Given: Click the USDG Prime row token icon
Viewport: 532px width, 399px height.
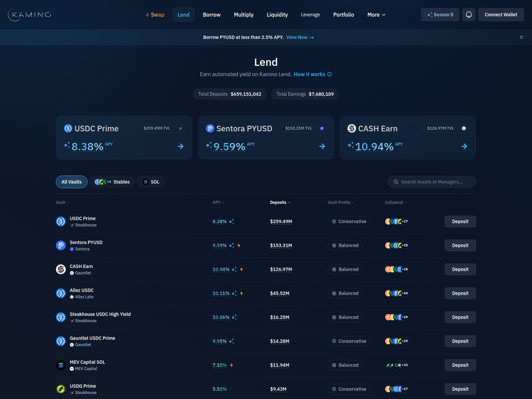Looking at the screenshot, I should tap(61, 389).
